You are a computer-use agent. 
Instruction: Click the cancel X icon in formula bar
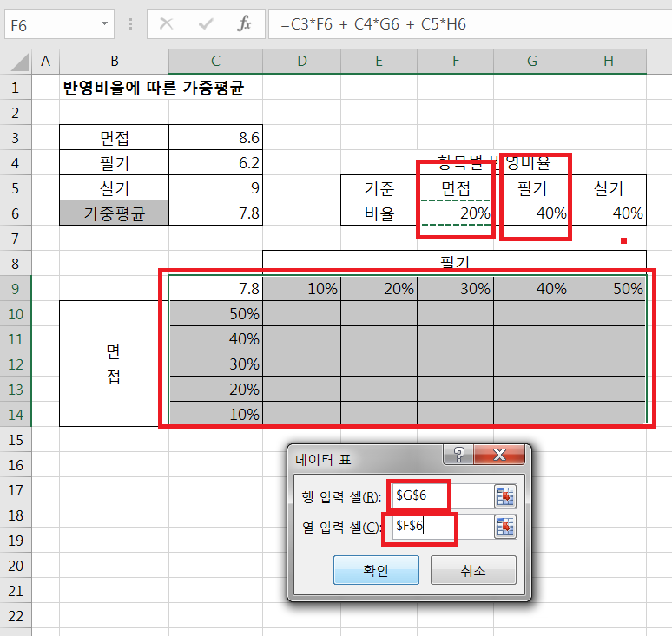tap(166, 24)
